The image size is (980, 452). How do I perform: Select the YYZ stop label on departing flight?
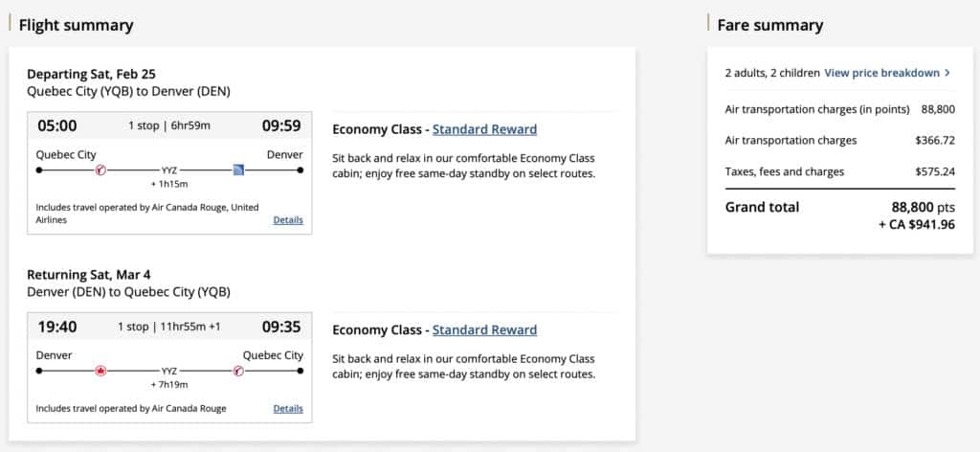tap(169, 171)
